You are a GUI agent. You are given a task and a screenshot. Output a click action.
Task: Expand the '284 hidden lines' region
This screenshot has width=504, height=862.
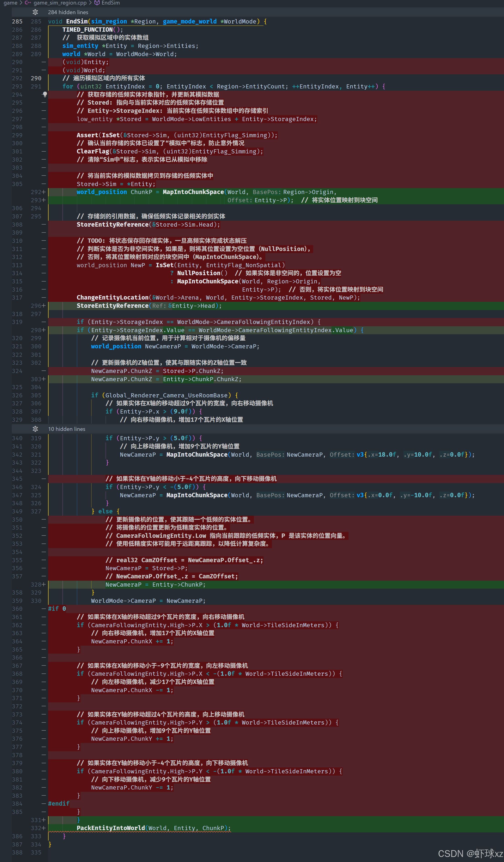point(68,12)
